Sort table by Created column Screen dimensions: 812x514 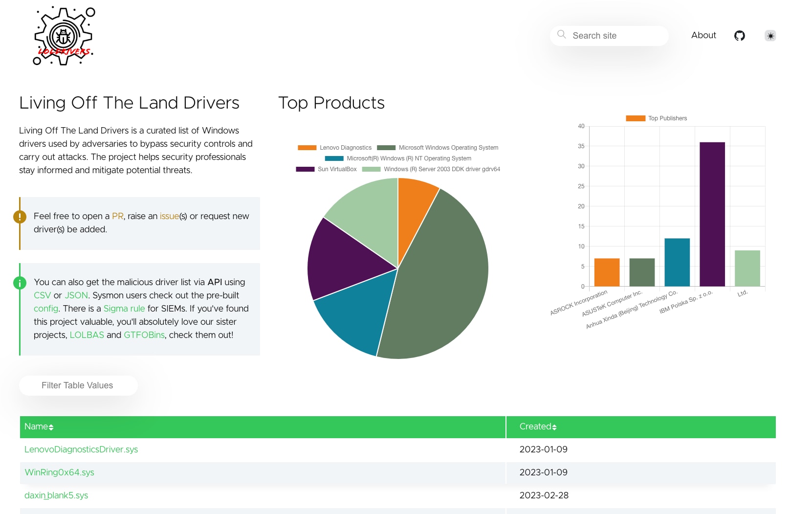click(x=538, y=427)
